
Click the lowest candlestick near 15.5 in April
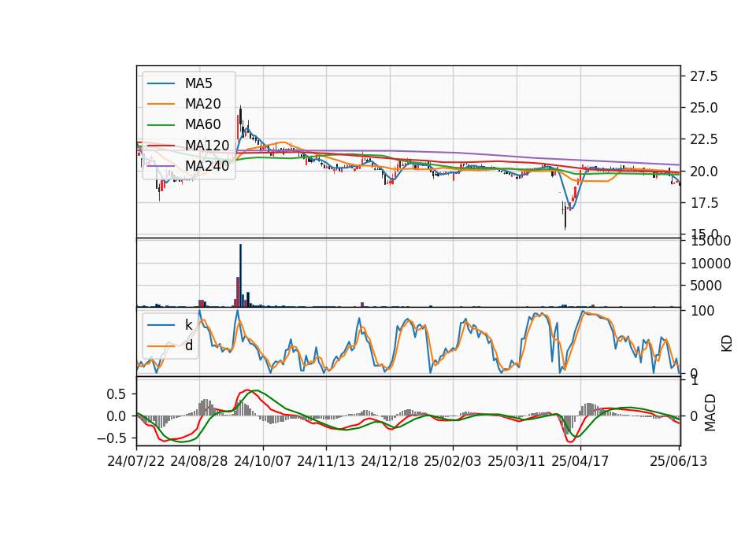(565, 216)
